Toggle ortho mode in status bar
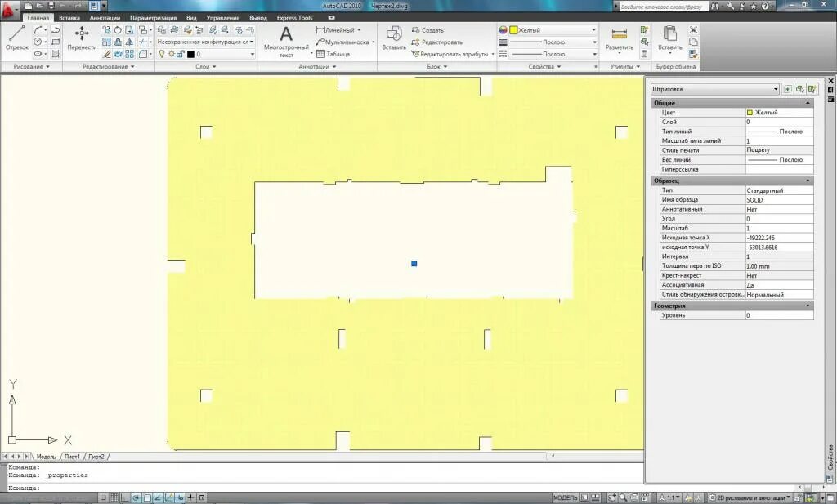 (x=125, y=497)
